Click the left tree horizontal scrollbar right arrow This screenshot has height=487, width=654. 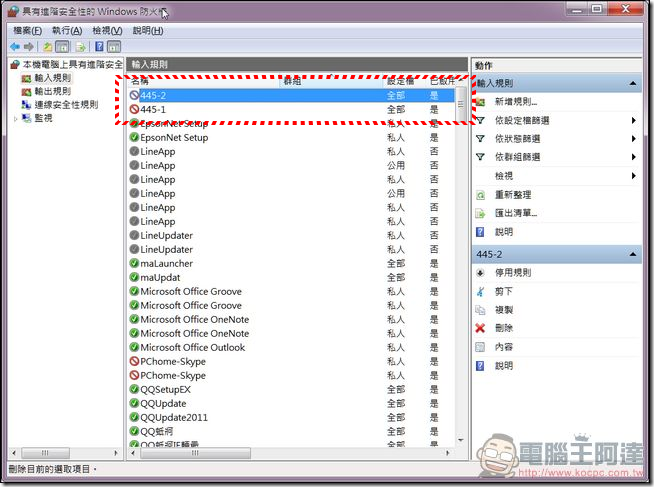pos(116,453)
